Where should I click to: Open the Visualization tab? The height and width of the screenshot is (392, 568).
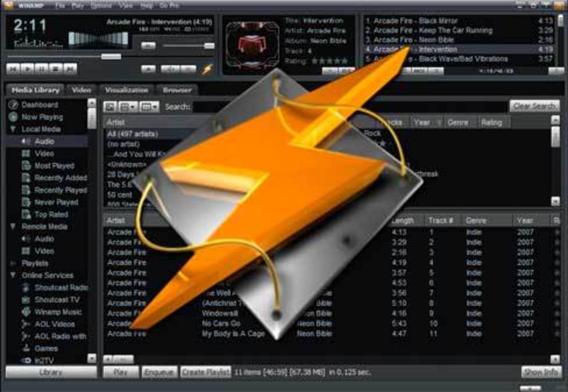(126, 90)
